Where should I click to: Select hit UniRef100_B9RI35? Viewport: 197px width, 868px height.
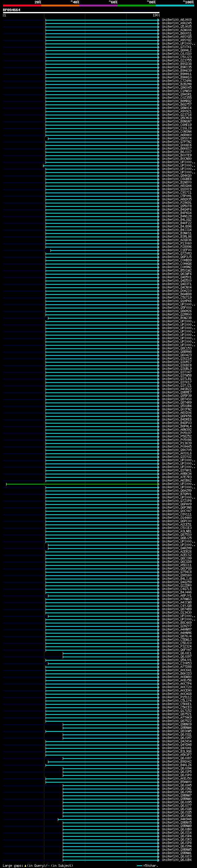177,67
